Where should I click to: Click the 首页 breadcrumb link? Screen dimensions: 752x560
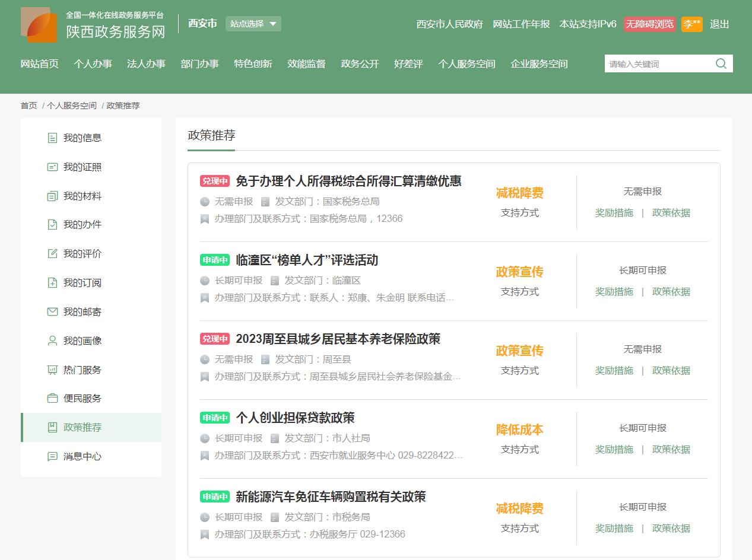(29, 106)
